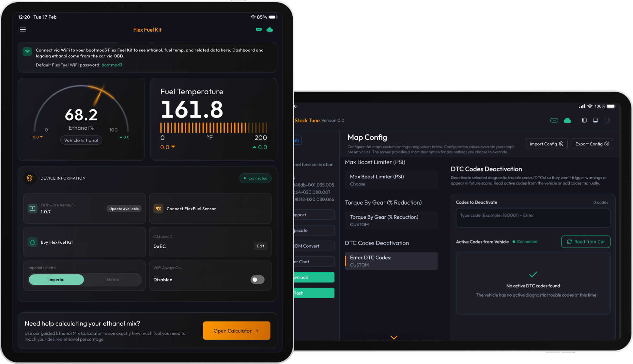Tap the cloud icon in Stock Tune header

[567, 120]
